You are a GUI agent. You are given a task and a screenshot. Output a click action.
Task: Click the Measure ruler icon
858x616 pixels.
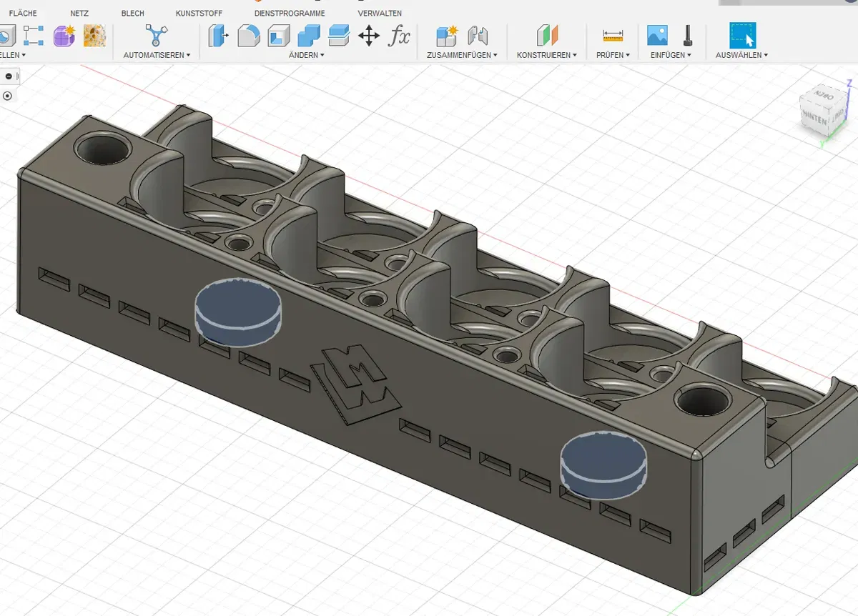[613, 35]
